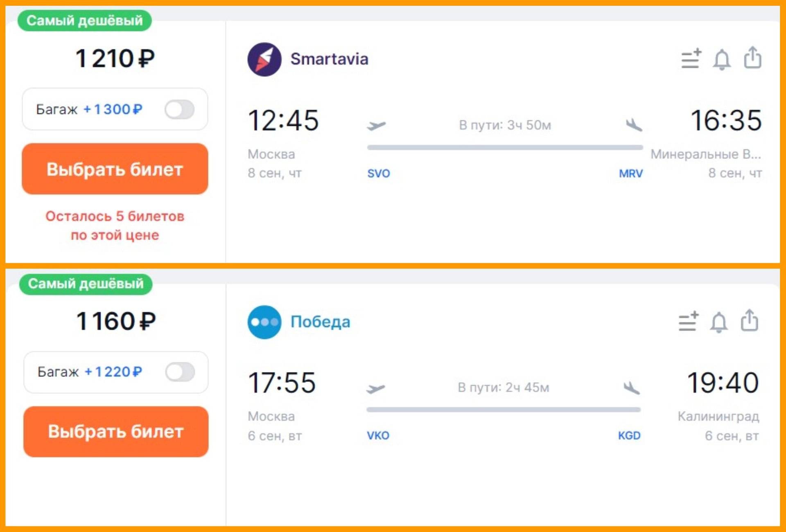Viewport: 786px width, 532px height.
Task: Share the Победа flight ticket
Action: (x=750, y=321)
